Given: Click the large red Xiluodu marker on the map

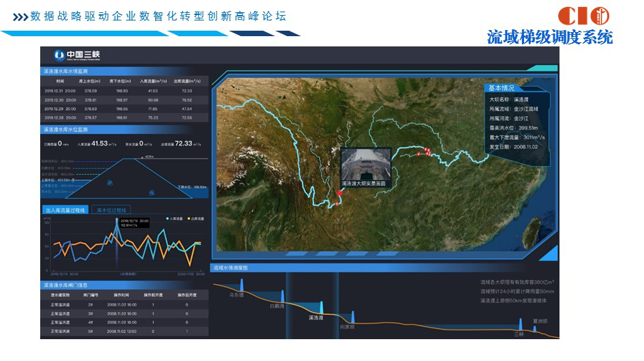Looking at the screenshot, I should click(339, 192).
